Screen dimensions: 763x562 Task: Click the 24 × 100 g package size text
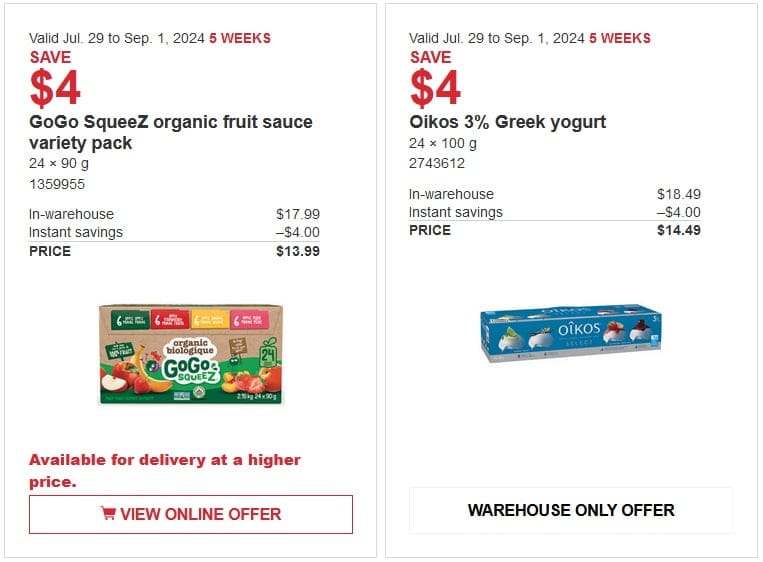(443, 144)
